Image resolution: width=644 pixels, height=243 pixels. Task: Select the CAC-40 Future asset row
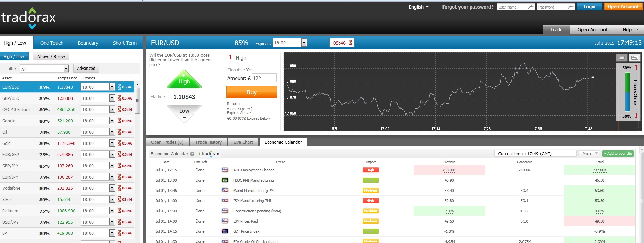click(x=67, y=109)
